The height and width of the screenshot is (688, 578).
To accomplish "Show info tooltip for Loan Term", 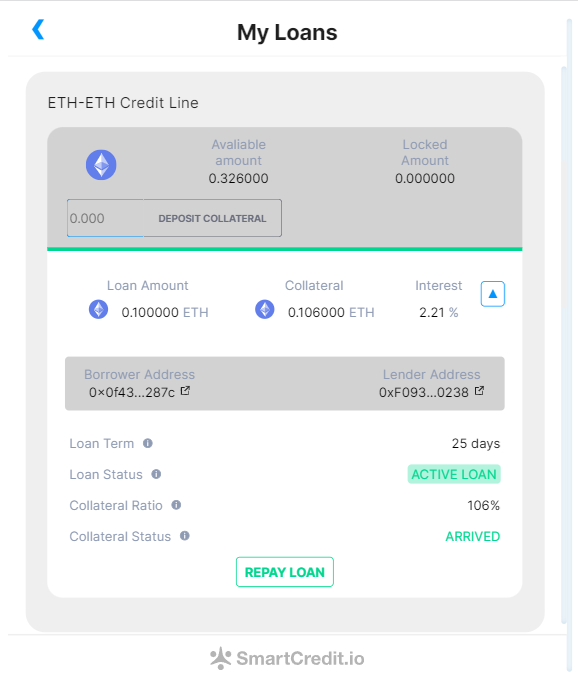I will click(x=148, y=443).
